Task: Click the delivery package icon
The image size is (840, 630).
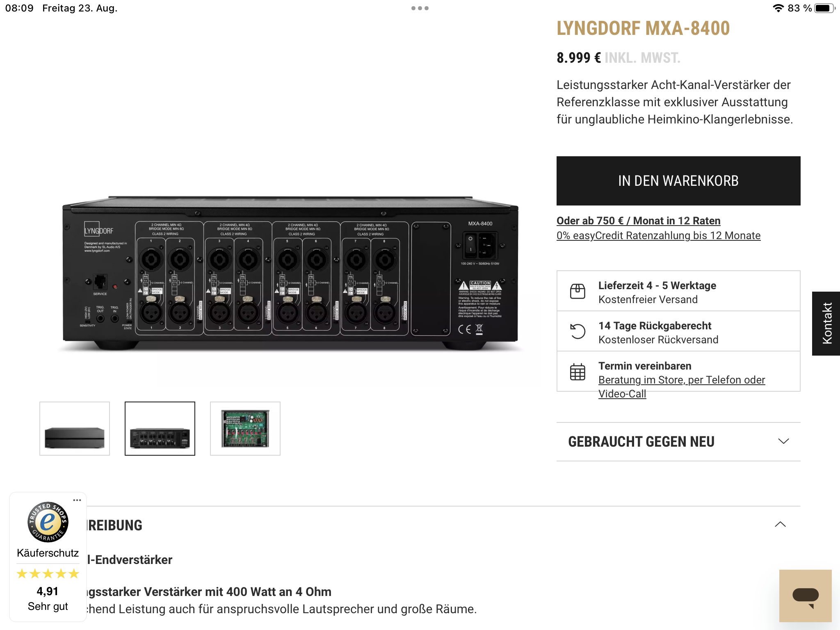Action: (577, 292)
